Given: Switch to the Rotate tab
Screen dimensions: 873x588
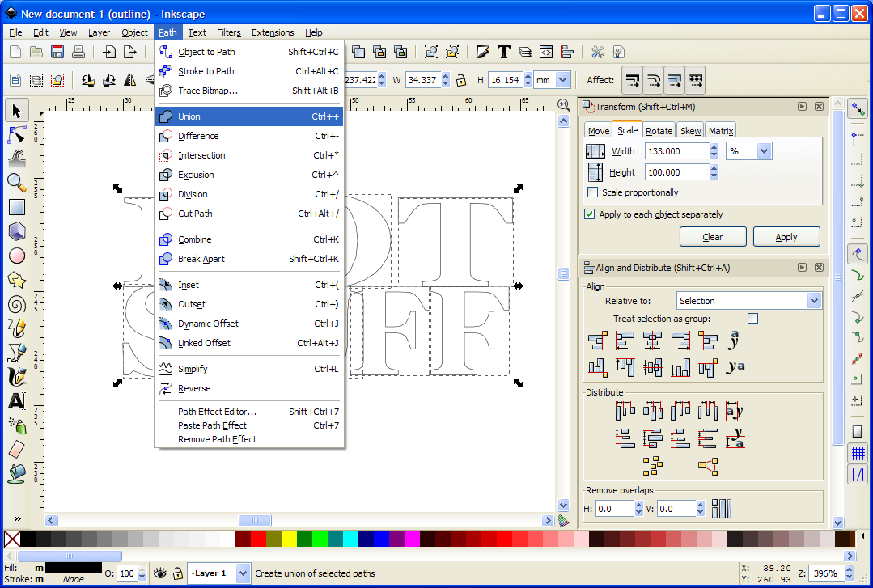Looking at the screenshot, I should tap(659, 131).
